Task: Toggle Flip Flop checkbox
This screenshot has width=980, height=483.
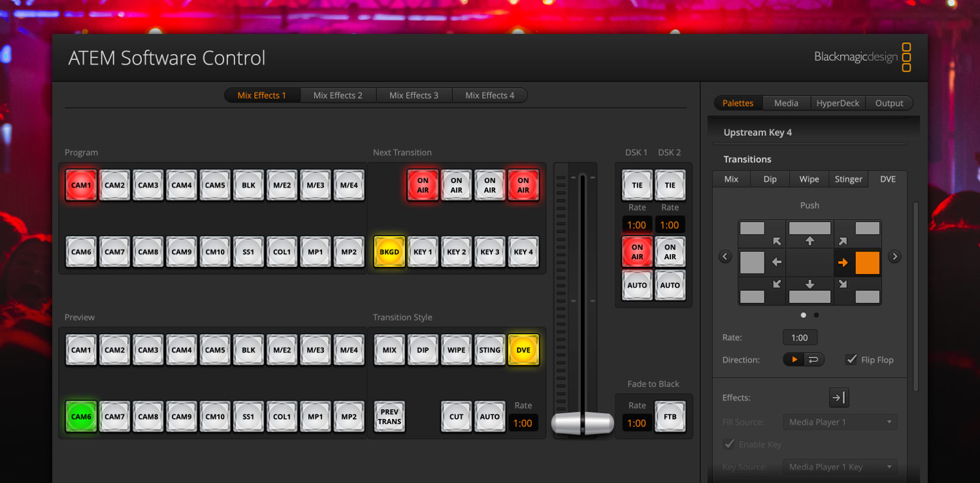Action: 851,360
